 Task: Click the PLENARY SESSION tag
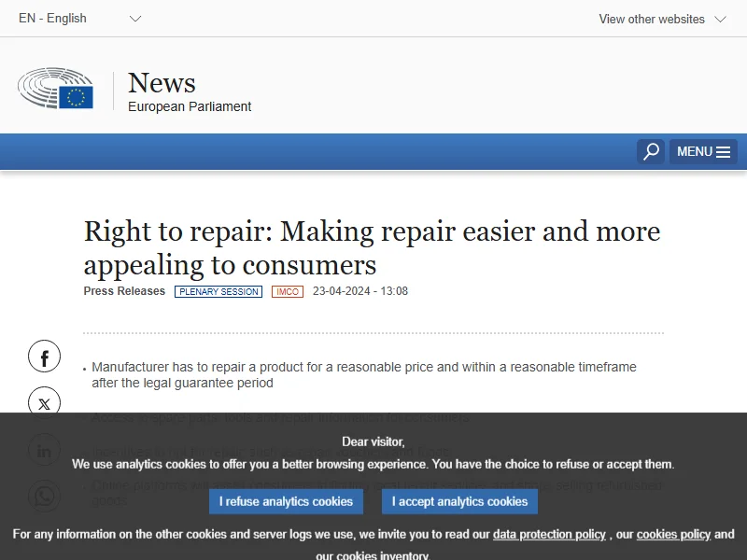coord(218,291)
